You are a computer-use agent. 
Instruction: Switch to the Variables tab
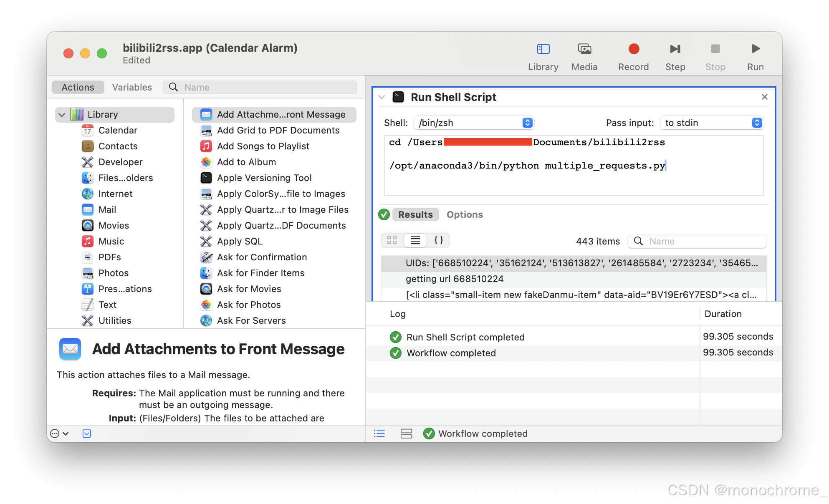coord(132,87)
